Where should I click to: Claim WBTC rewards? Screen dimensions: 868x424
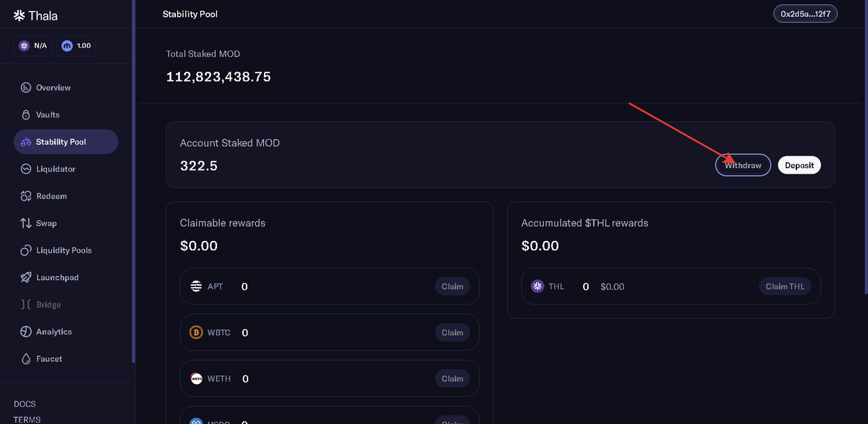click(452, 332)
